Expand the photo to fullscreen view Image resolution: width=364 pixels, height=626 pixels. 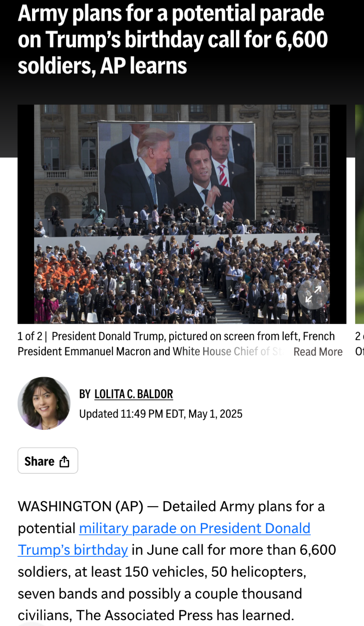coord(313,294)
